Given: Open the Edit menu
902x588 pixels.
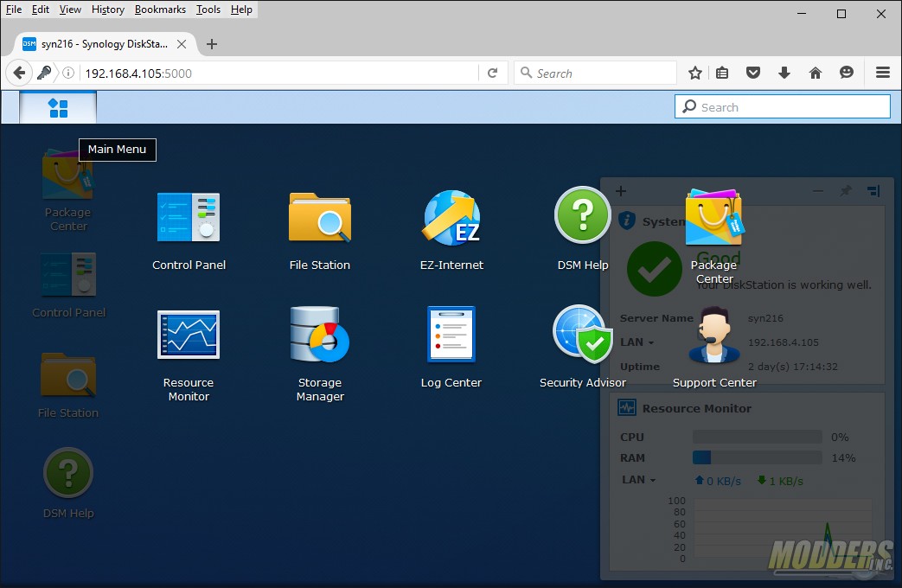Looking at the screenshot, I should click(41, 10).
